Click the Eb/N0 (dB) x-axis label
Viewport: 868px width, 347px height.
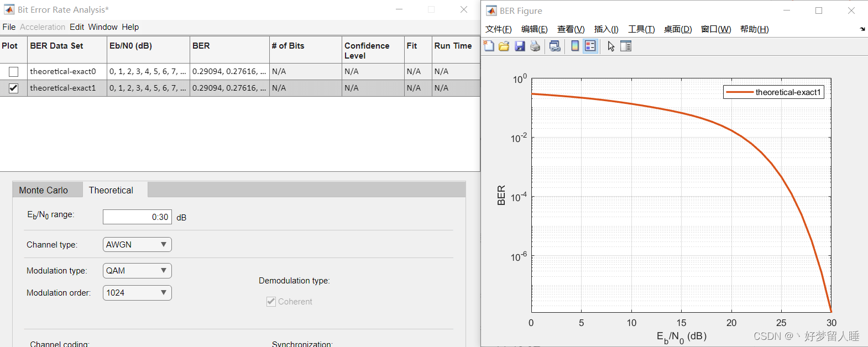[x=681, y=337]
